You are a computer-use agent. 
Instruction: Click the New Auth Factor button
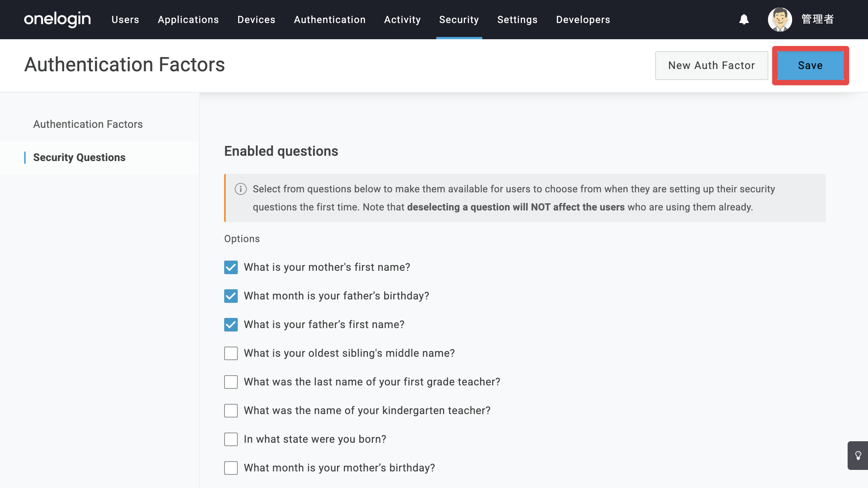(711, 66)
